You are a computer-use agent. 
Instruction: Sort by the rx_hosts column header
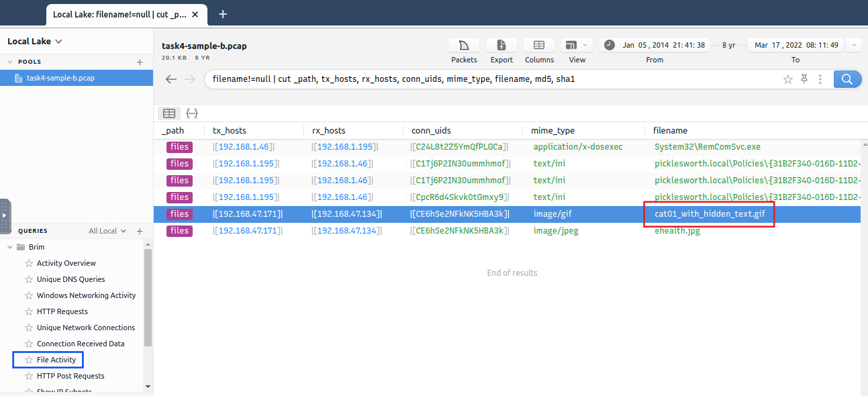328,130
